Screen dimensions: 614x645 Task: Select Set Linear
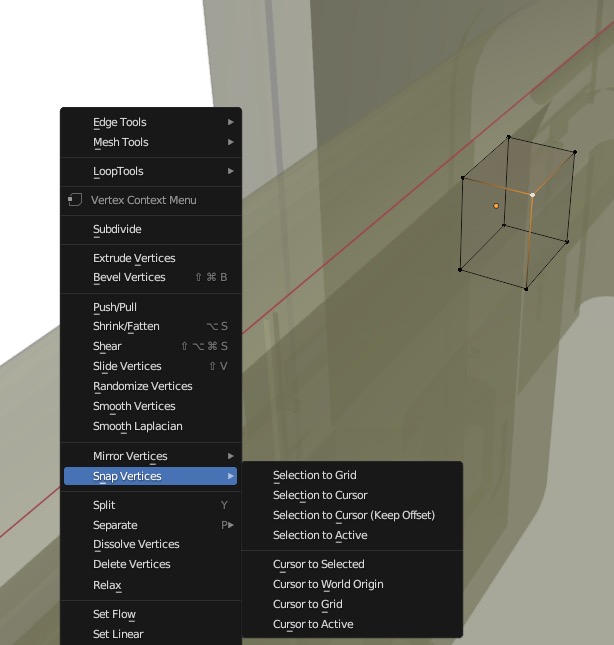point(151,634)
